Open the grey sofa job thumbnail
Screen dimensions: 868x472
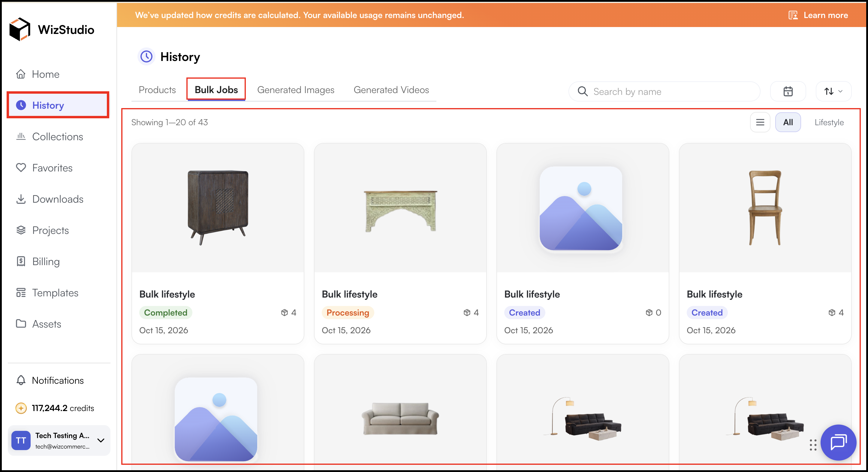400,418
